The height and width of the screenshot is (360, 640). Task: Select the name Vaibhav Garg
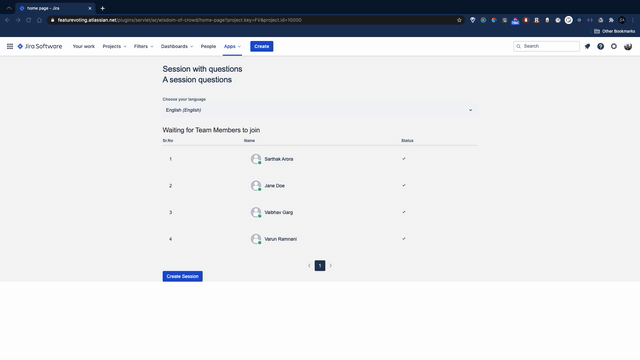click(279, 212)
